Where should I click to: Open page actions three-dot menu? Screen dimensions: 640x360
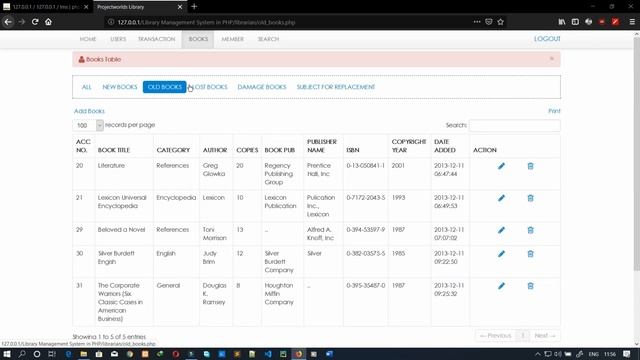[477, 22]
